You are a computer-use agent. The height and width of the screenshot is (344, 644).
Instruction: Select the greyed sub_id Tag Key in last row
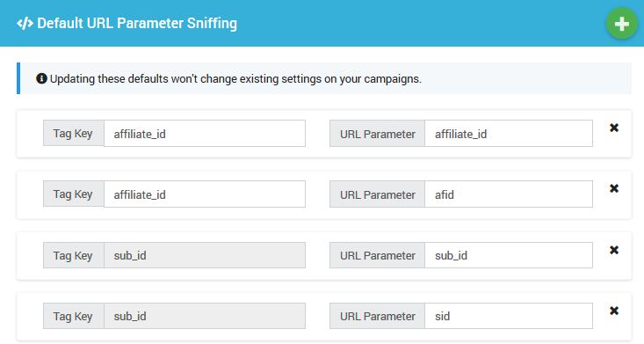(x=205, y=316)
